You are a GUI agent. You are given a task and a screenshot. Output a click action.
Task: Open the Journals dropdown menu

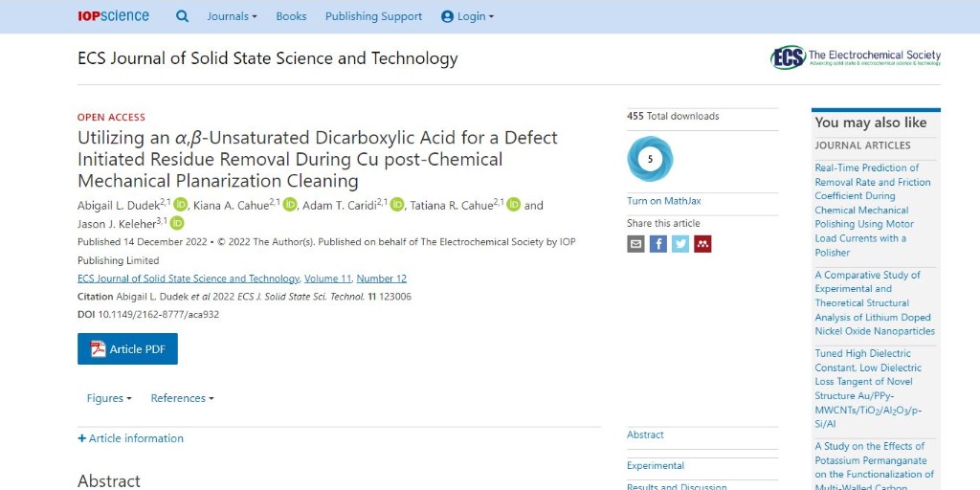pyautogui.click(x=232, y=16)
